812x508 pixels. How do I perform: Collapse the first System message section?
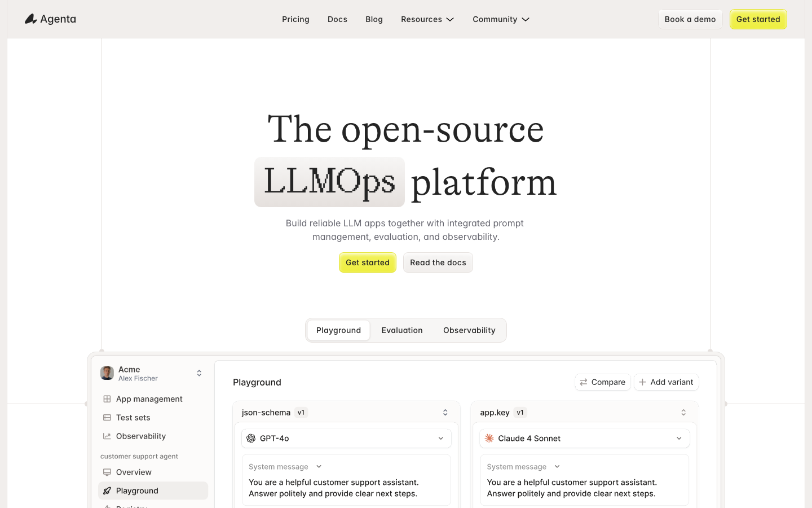point(319,467)
